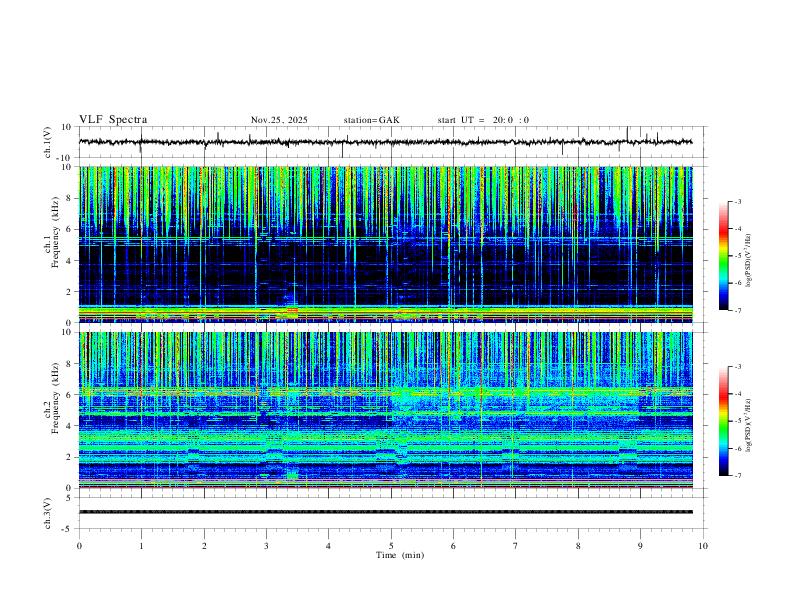Click the ch.2 spectrogram panel
The image size is (792, 612).
coord(385,410)
